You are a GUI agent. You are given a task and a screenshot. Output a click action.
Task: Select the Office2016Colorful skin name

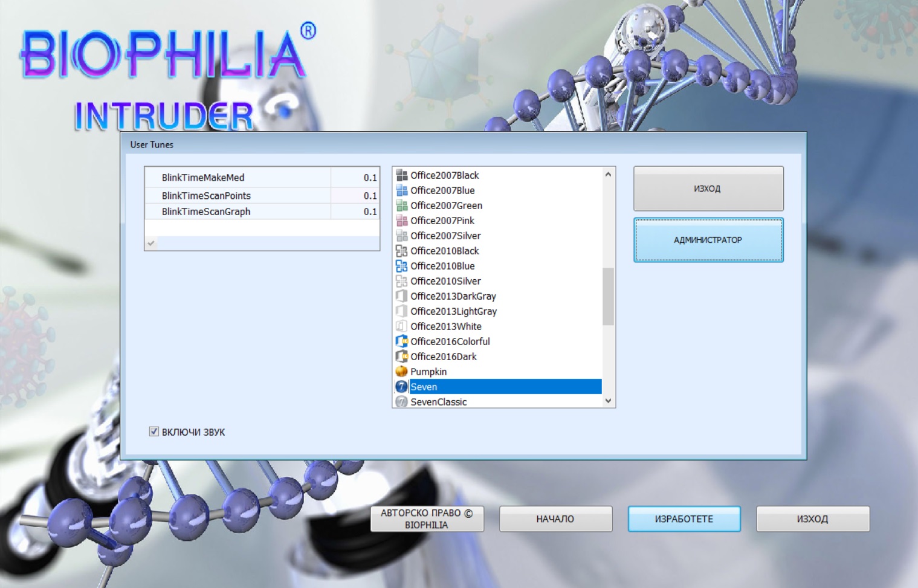(x=450, y=341)
